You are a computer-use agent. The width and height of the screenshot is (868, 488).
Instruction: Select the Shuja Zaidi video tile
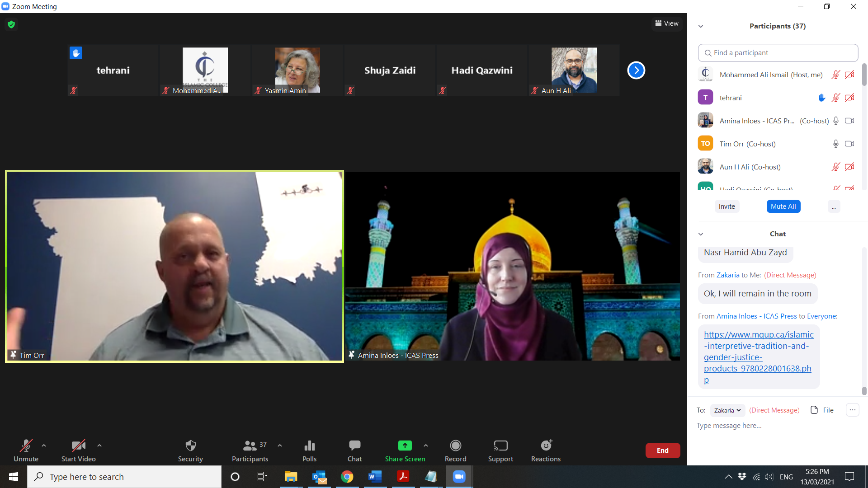[x=390, y=70]
